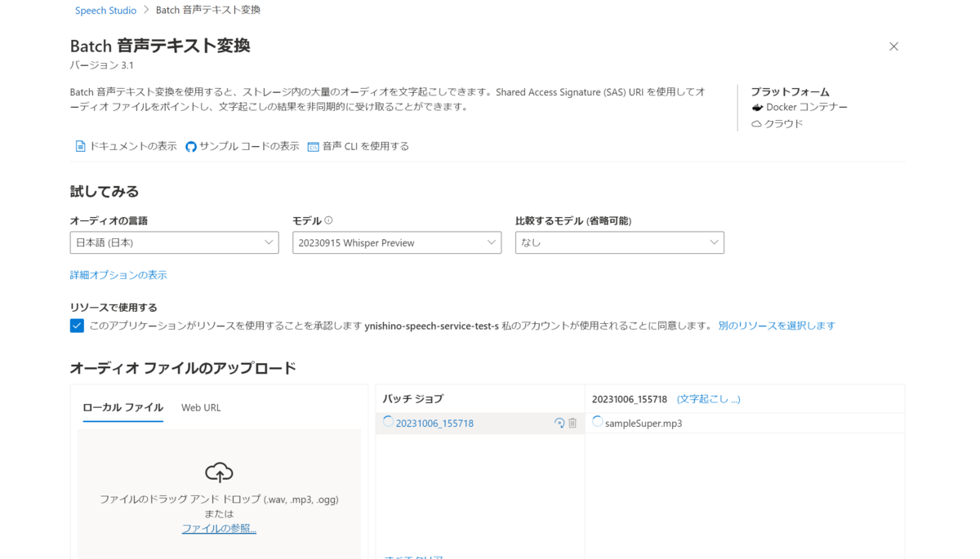Open the ドキュメントの表示 link
980x559 pixels.
pos(132,146)
